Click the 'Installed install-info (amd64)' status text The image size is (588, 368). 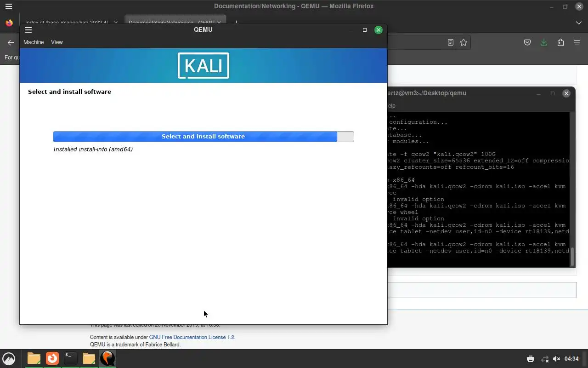93,149
